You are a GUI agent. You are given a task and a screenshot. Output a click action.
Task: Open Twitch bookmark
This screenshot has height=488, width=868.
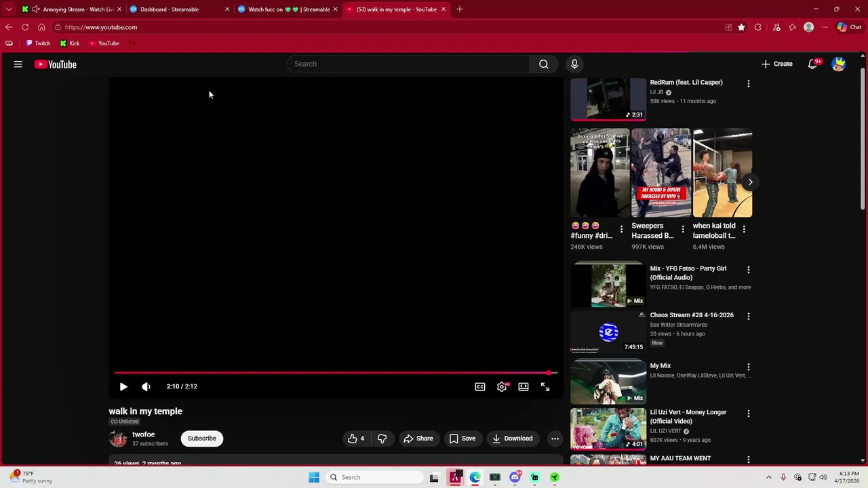[38, 43]
